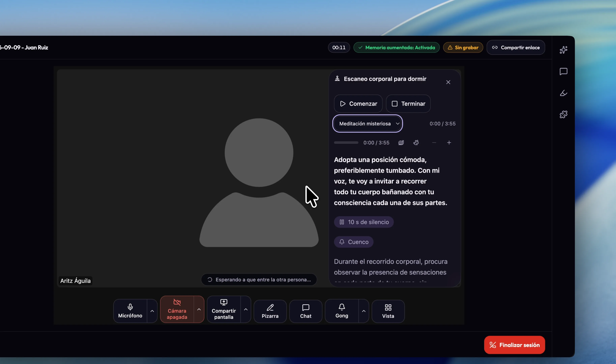Close the Escaneo corporal para dormir panel
616x364 pixels.
448,82
